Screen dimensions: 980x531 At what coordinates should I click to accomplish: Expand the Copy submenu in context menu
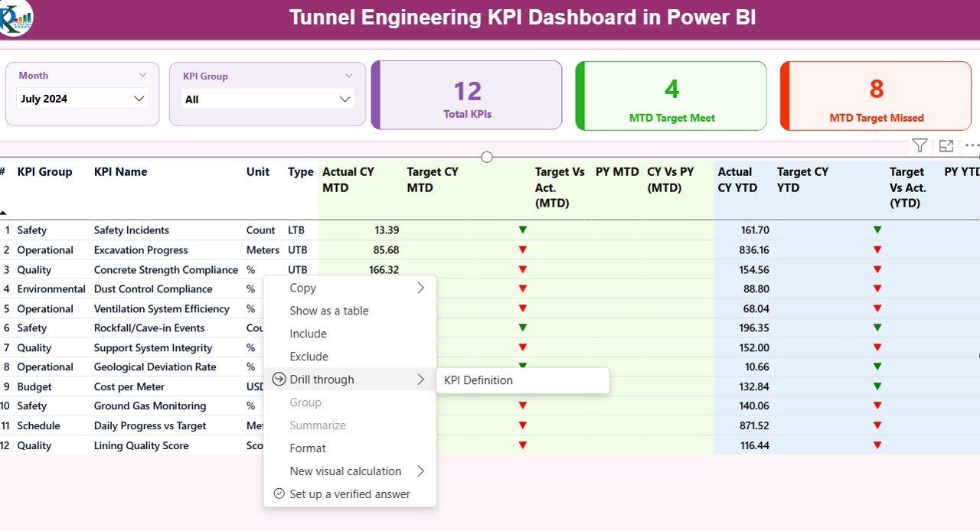(x=420, y=288)
